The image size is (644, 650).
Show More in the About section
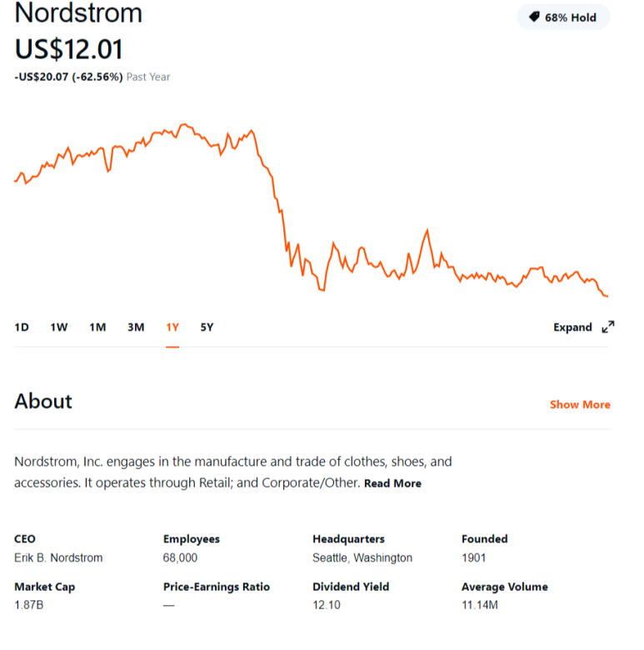tap(580, 405)
